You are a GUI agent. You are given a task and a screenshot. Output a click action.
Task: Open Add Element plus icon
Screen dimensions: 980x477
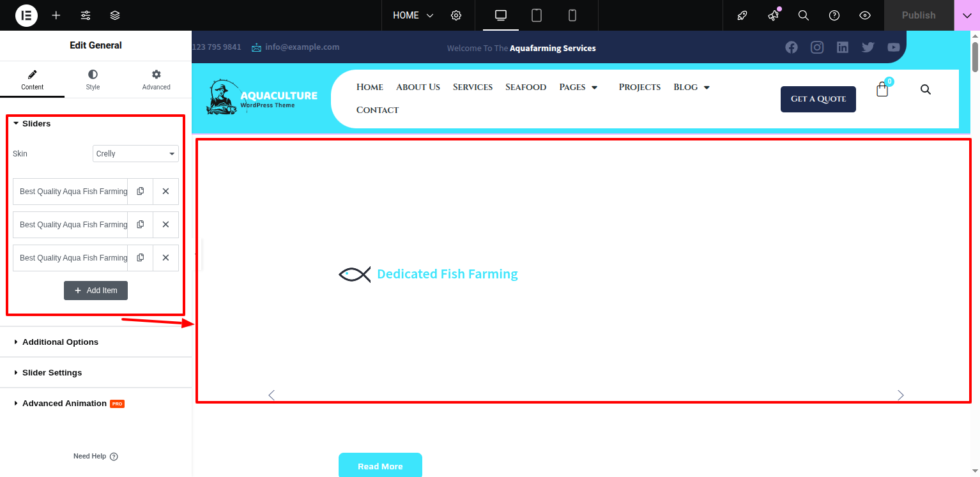56,15
